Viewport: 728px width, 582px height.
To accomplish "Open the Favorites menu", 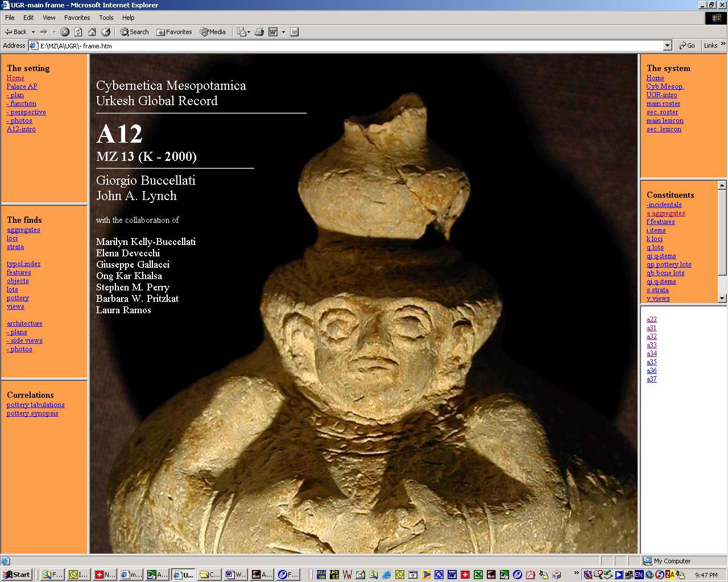I will pyautogui.click(x=77, y=18).
